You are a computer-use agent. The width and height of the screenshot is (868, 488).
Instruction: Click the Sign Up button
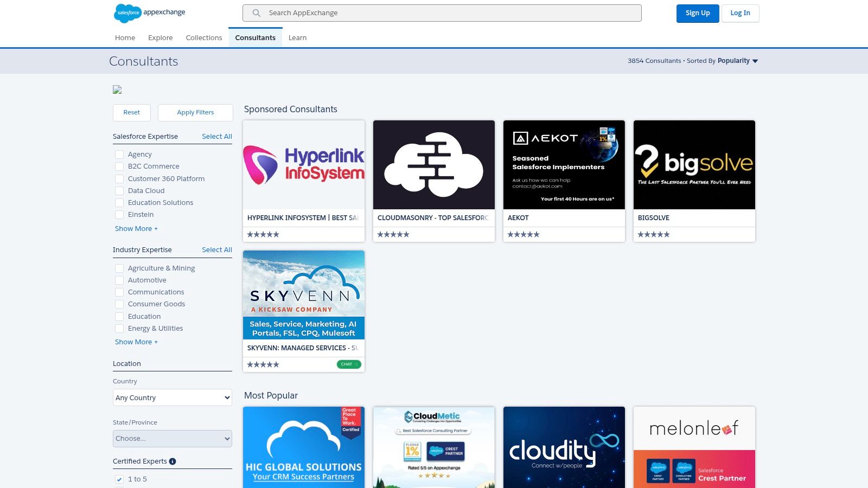pyautogui.click(x=698, y=13)
